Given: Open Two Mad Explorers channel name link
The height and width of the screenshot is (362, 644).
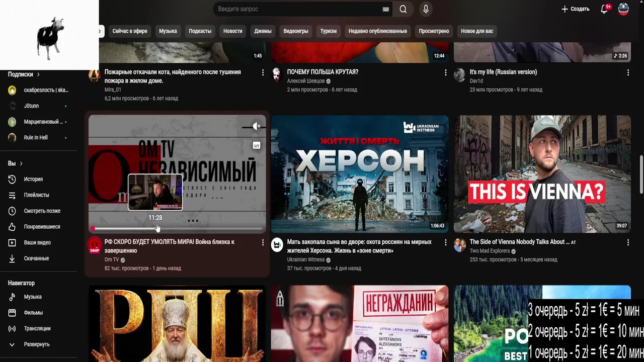Looking at the screenshot, I should tap(490, 251).
